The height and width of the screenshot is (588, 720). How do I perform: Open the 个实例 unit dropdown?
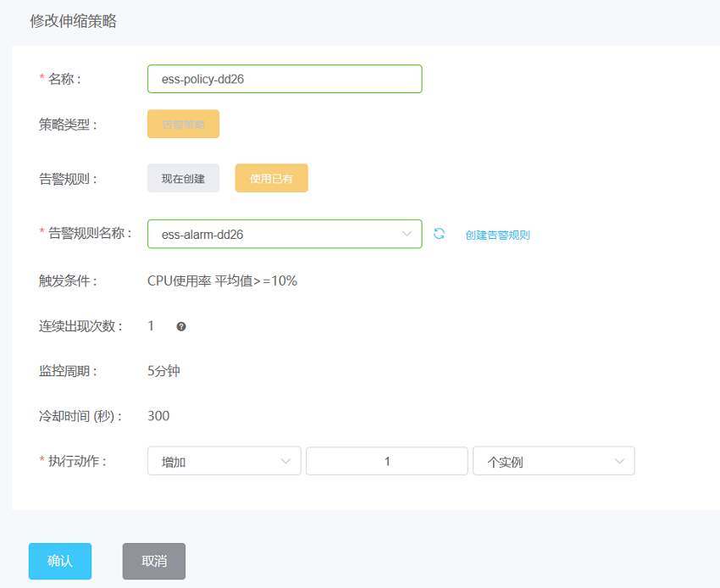(x=554, y=461)
